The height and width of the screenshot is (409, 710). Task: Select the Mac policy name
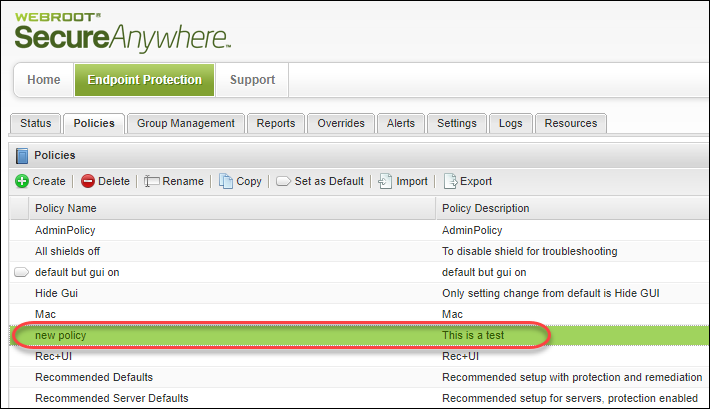coord(45,314)
